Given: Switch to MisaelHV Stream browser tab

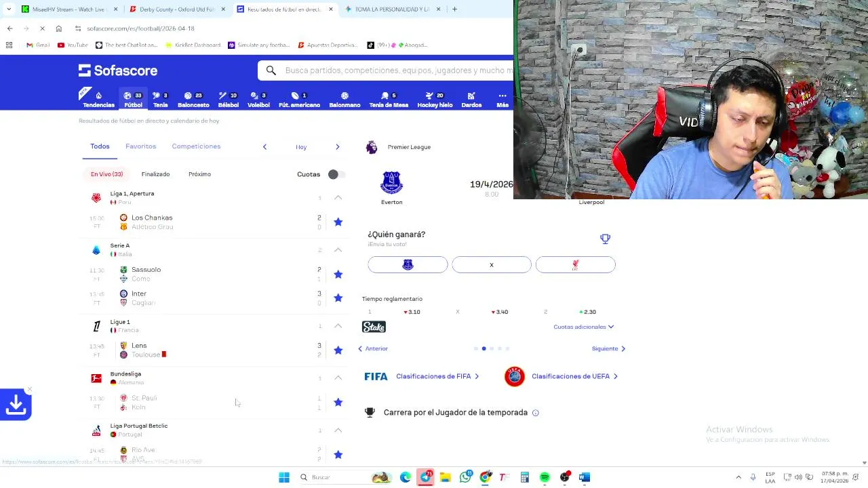Looking at the screenshot, I should click(x=68, y=9).
